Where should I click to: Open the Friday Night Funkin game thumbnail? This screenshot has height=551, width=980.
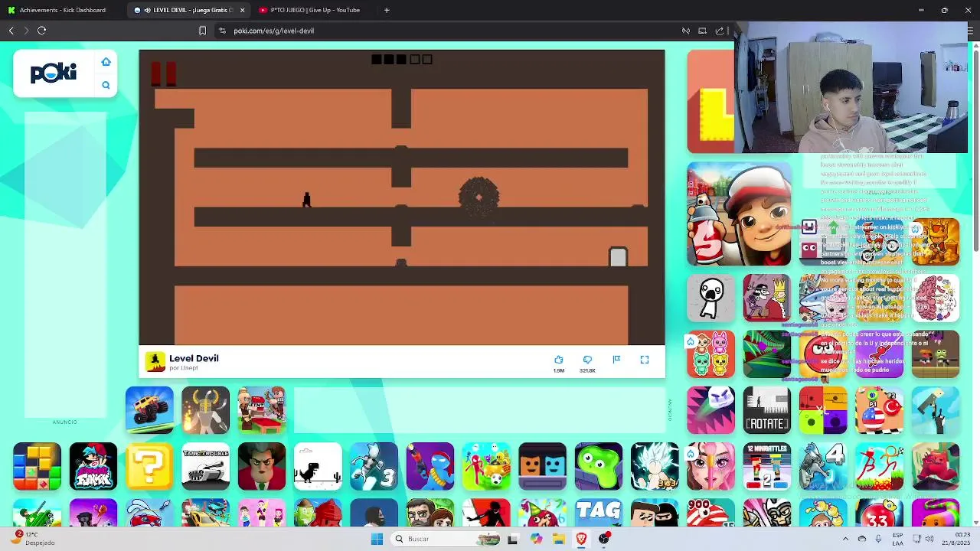(93, 466)
